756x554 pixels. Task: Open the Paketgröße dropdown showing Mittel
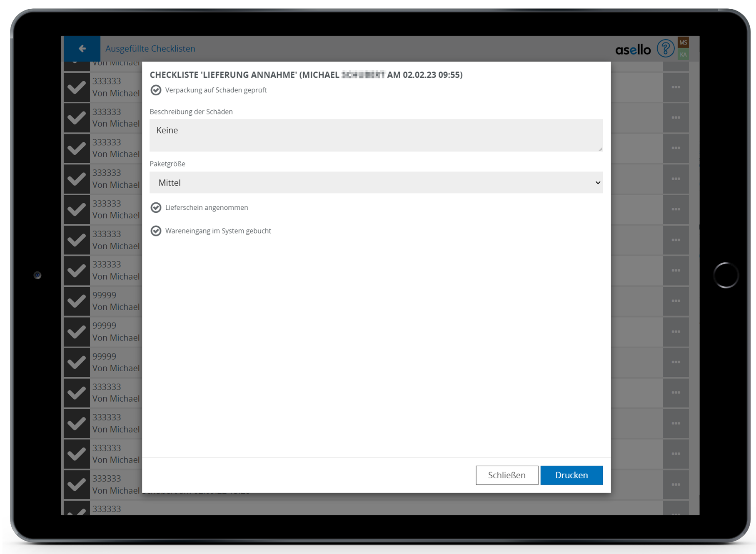[376, 183]
